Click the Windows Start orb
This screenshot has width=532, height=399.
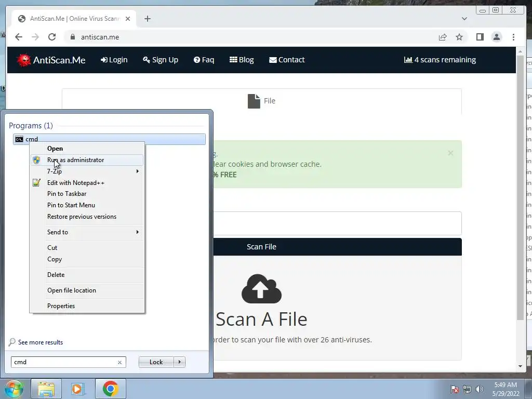tap(14, 389)
